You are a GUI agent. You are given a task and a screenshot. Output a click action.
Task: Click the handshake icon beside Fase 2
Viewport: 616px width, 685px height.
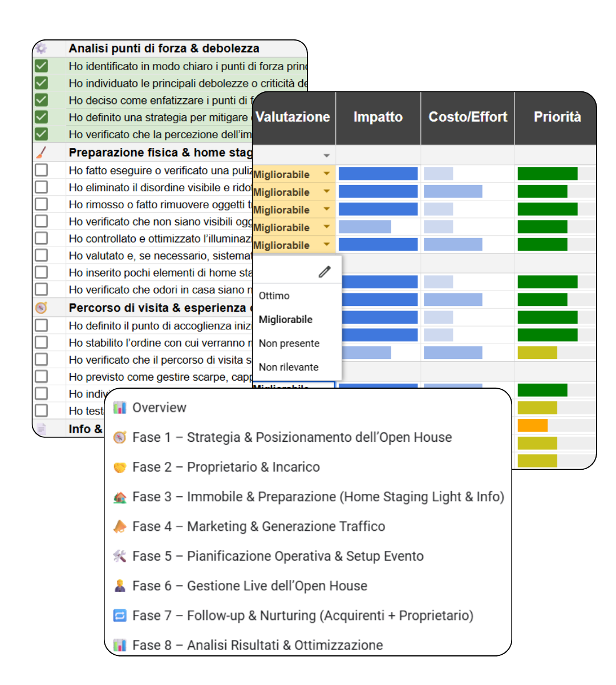pyautogui.click(x=120, y=468)
